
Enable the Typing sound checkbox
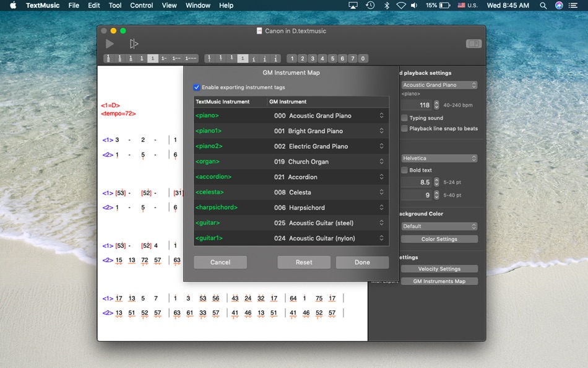click(404, 118)
